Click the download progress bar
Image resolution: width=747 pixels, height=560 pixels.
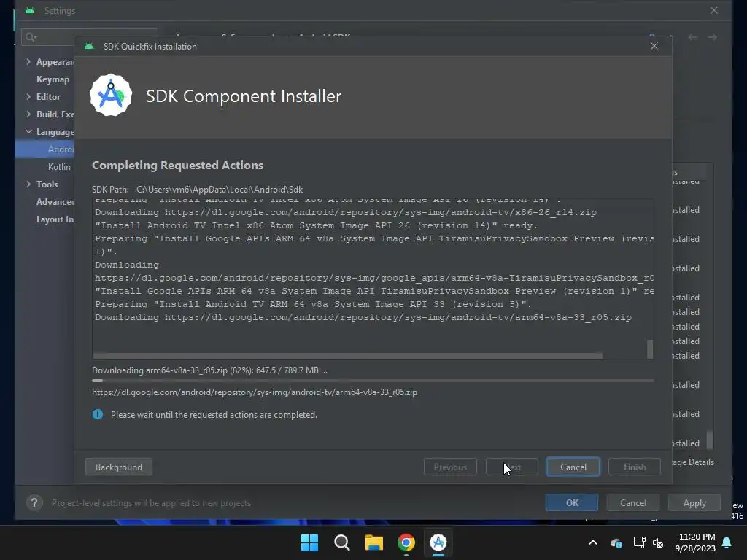pyautogui.click(x=373, y=381)
